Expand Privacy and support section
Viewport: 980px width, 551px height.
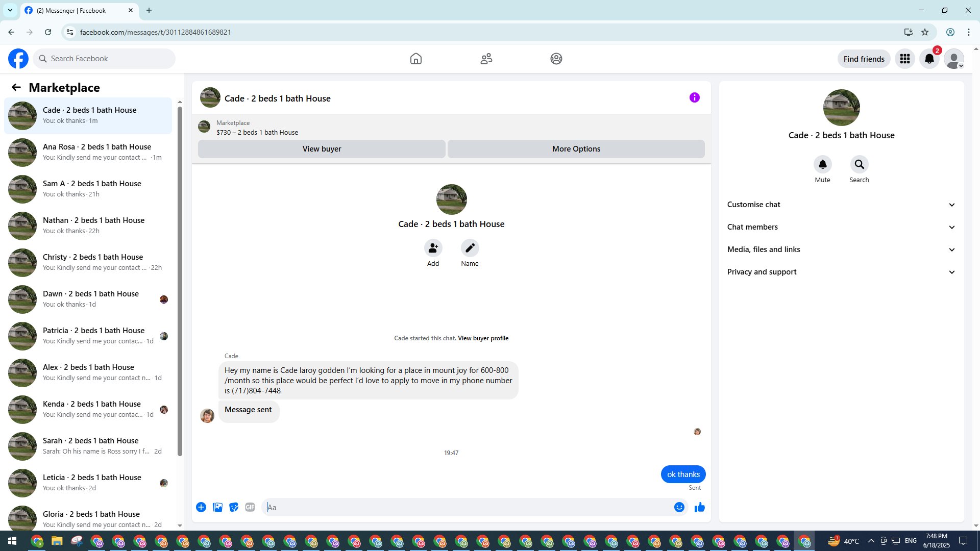[842, 272]
